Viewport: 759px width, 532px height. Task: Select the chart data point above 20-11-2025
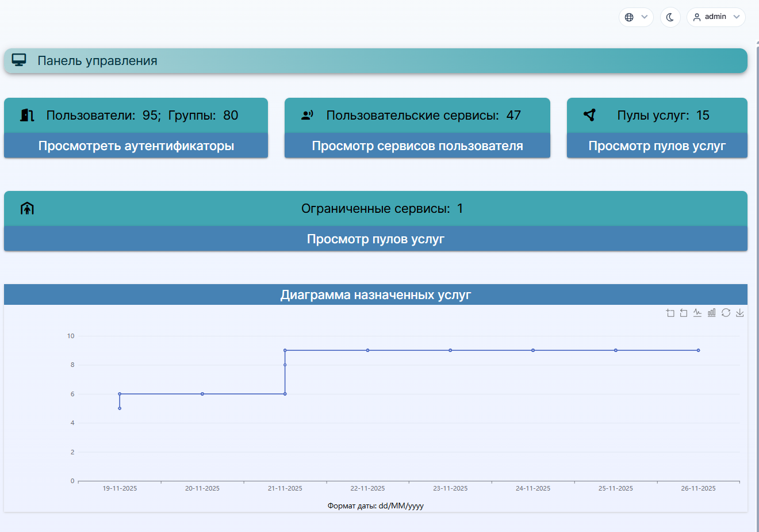[x=202, y=394]
